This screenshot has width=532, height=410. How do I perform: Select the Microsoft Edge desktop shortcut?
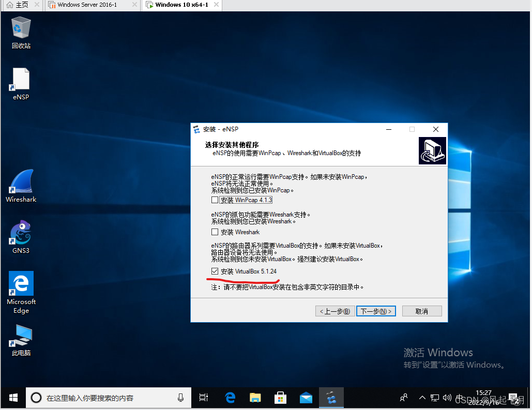tap(21, 292)
